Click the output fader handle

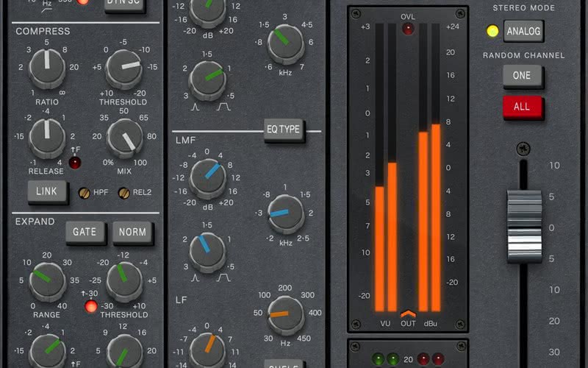click(x=524, y=226)
